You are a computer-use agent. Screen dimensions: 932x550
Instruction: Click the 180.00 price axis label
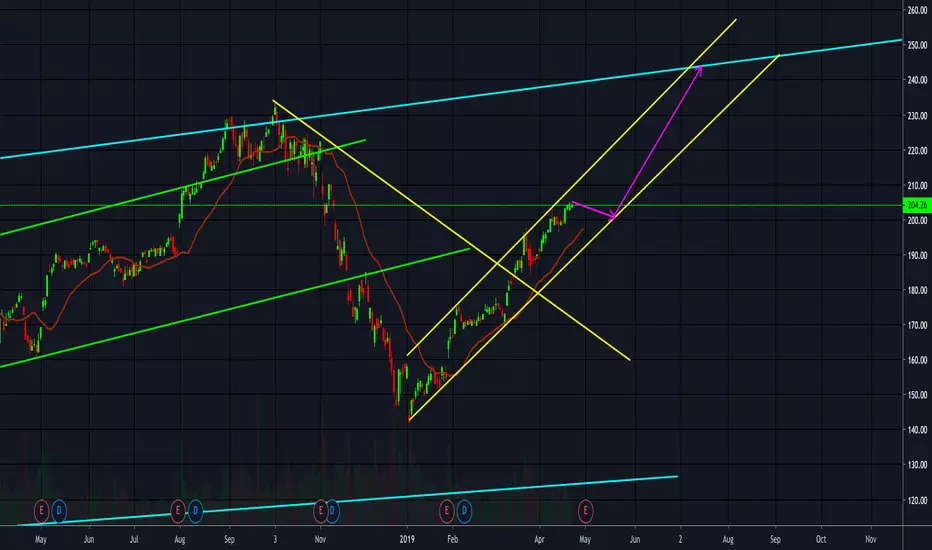[x=917, y=290]
